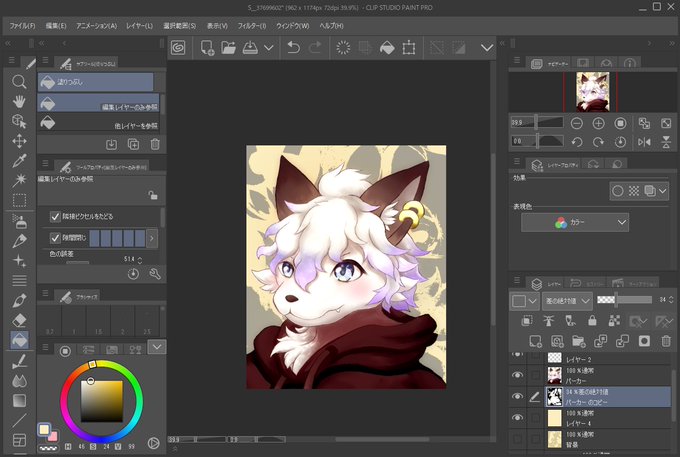Image resolution: width=680 pixels, height=457 pixels.
Task: Fill using command bar fill icon
Action: (387, 48)
